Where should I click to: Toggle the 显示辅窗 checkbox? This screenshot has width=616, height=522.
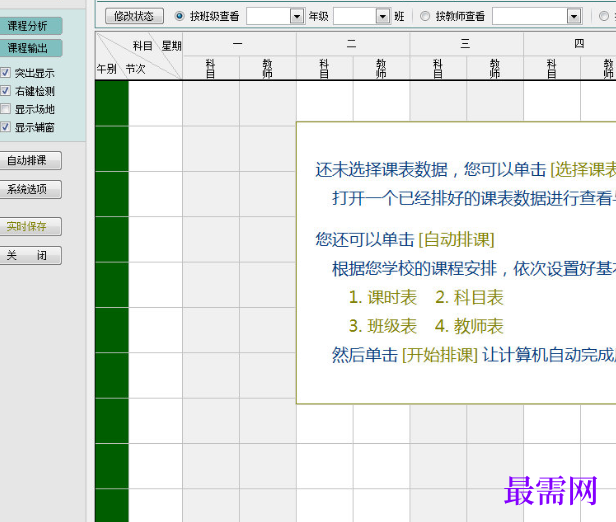tap(6, 127)
